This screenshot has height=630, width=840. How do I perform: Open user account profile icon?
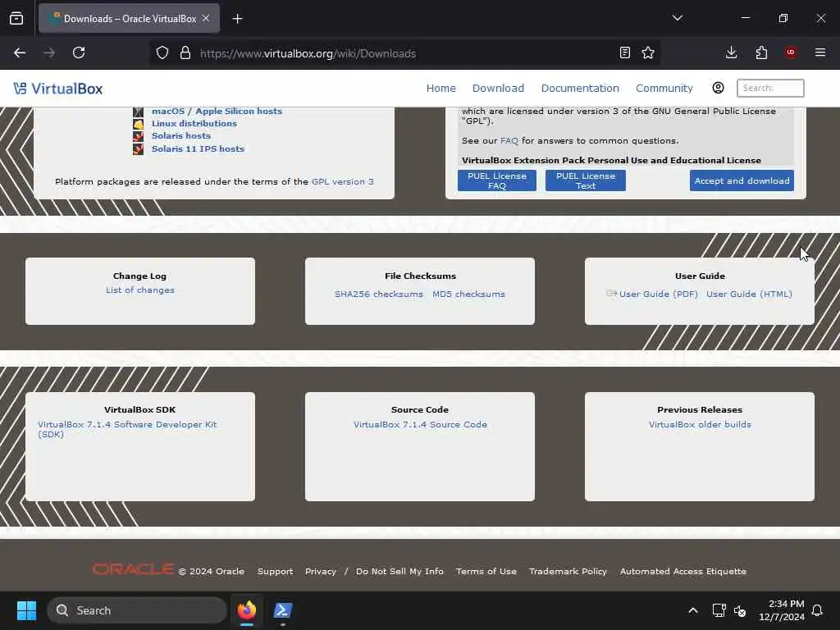(718, 88)
